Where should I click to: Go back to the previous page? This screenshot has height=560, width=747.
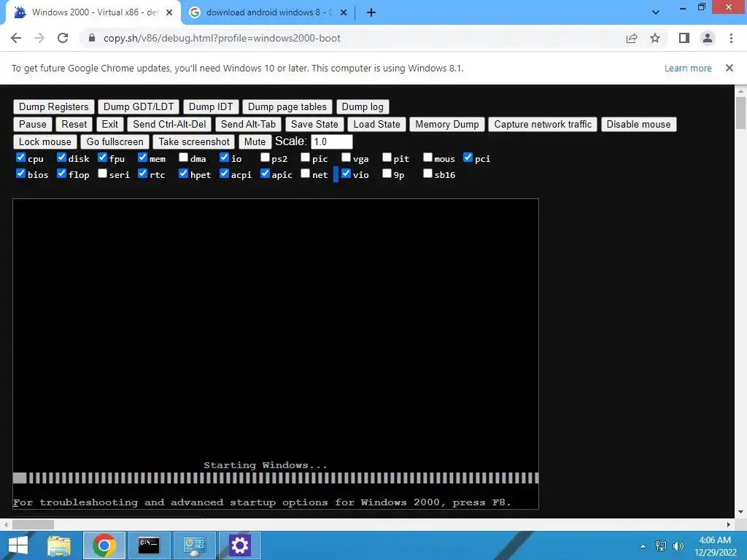(x=16, y=38)
